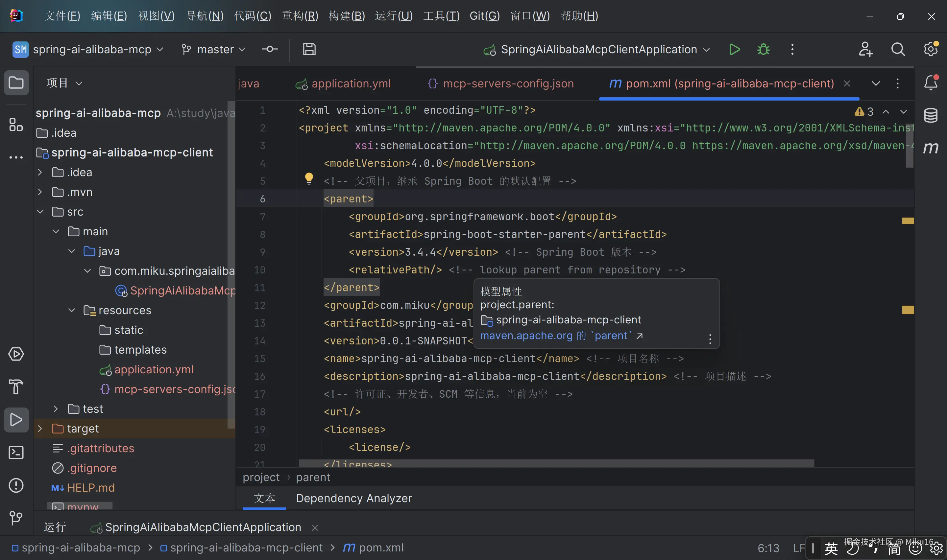Open the Problems tool window

(x=16, y=485)
